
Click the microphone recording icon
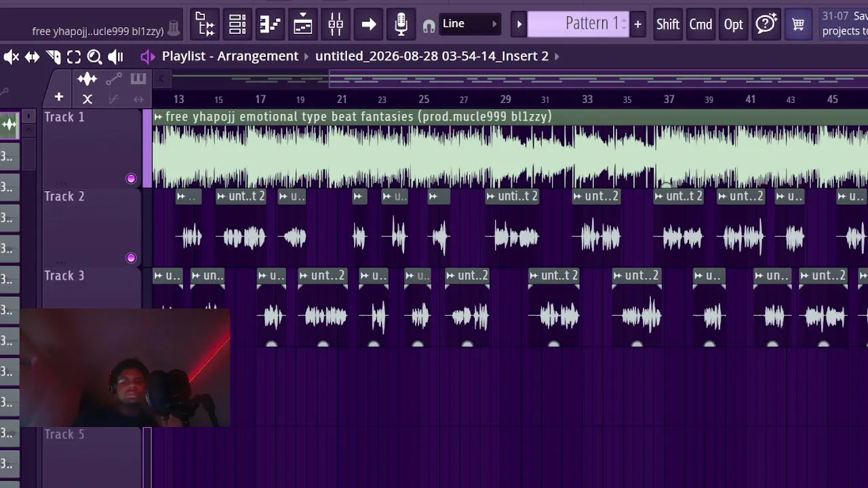click(x=401, y=24)
